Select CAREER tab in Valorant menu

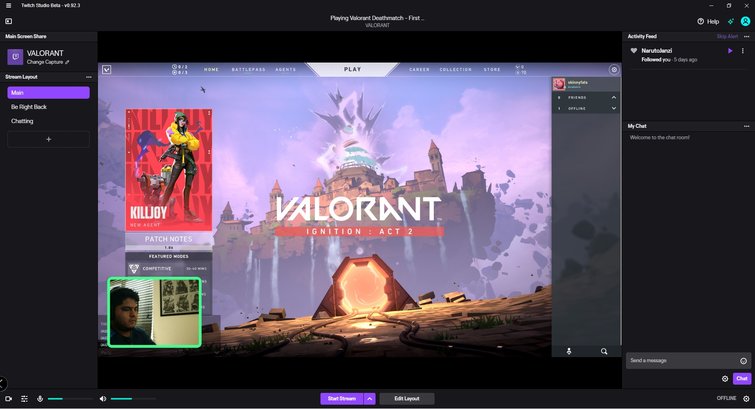[419, 70]
